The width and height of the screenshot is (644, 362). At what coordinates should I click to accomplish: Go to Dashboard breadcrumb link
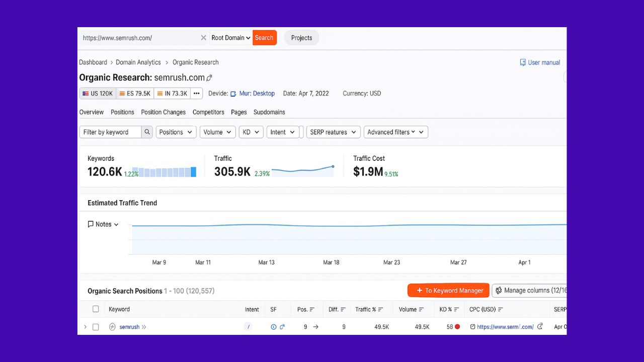tap(93, 62)
